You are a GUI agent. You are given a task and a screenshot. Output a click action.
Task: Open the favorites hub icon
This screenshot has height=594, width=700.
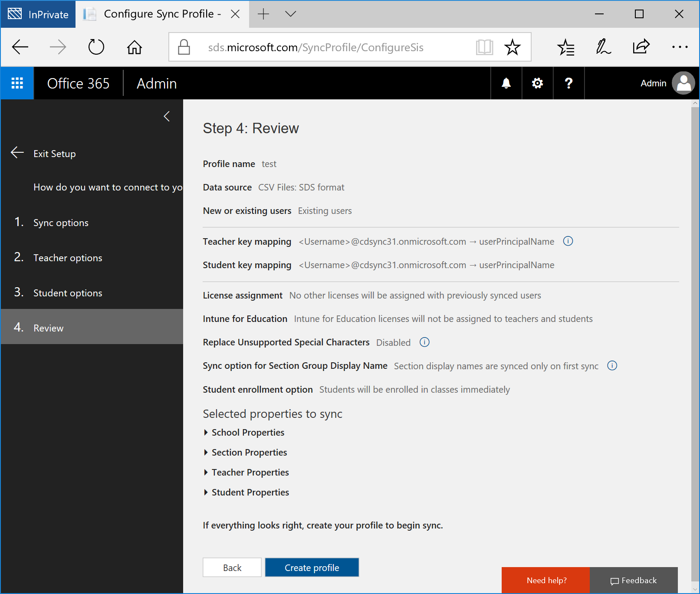pos(566,47)
